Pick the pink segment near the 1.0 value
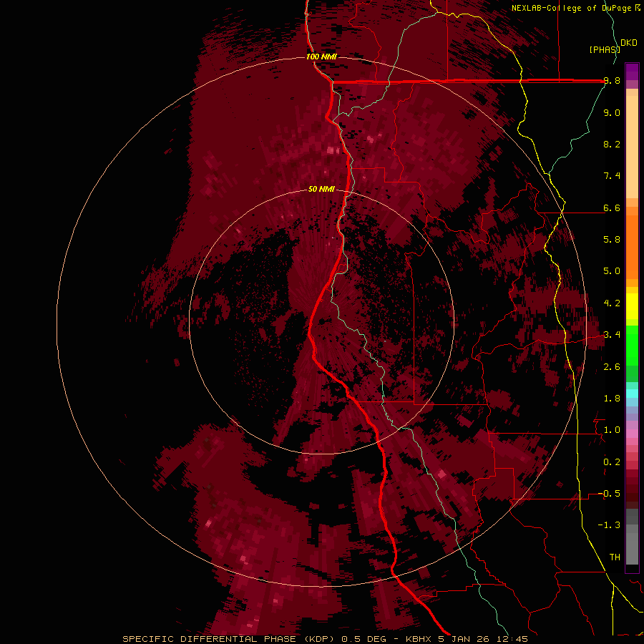The image size is (644, 644). point(632,434)
